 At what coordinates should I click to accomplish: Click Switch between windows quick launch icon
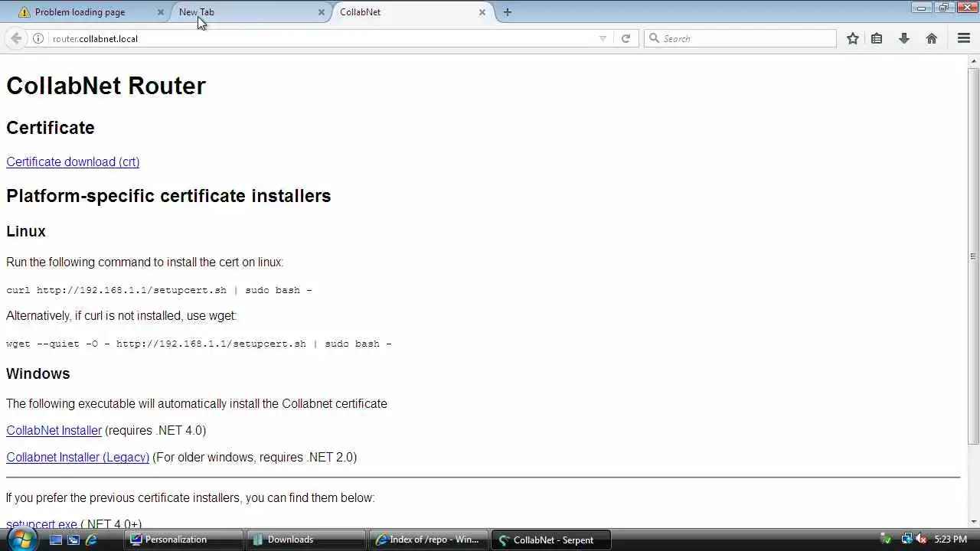(73, 540)
